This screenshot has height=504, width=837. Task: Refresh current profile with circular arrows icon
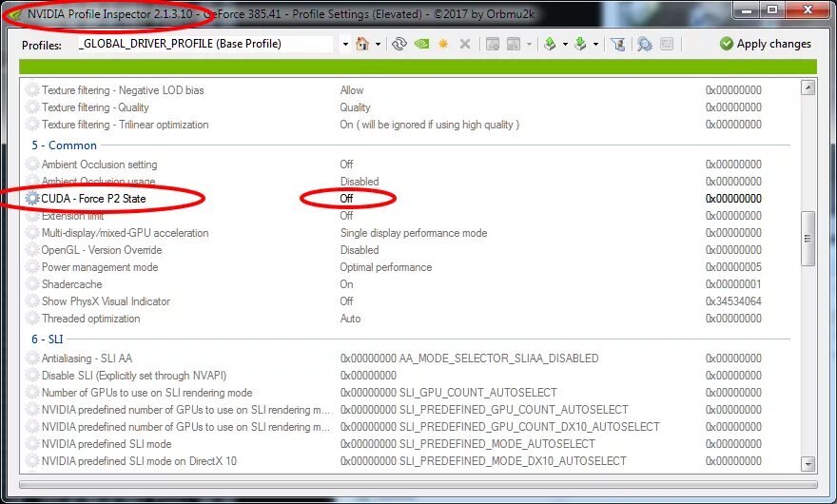point(399,44)
